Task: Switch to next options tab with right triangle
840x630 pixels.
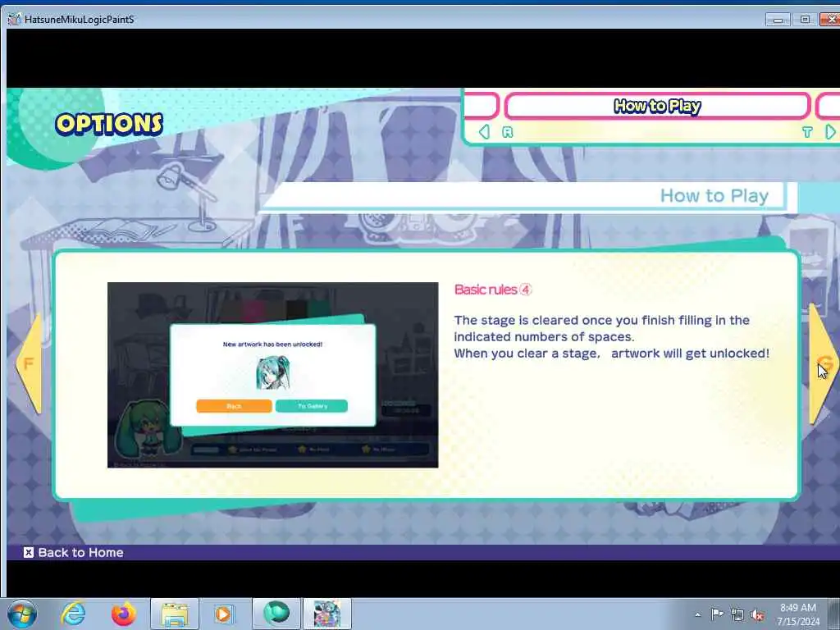Action: click(x=830, y=132)
